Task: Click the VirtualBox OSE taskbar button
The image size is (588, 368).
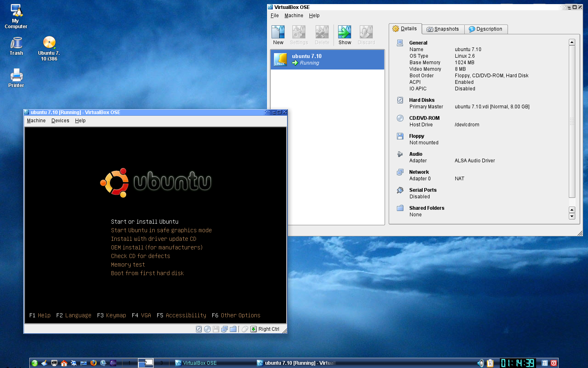Action: pyautogui.click(x=196, y=363)
